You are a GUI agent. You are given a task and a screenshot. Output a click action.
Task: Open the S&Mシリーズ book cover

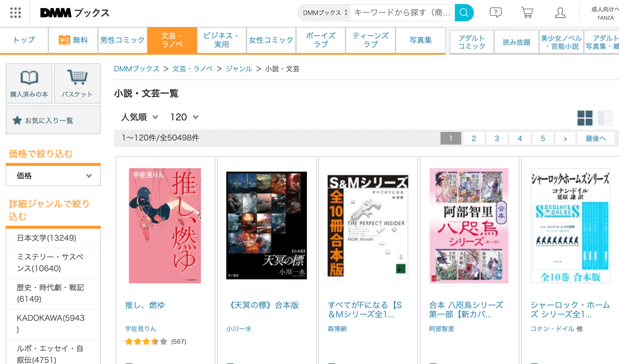(x=368, y=226)
